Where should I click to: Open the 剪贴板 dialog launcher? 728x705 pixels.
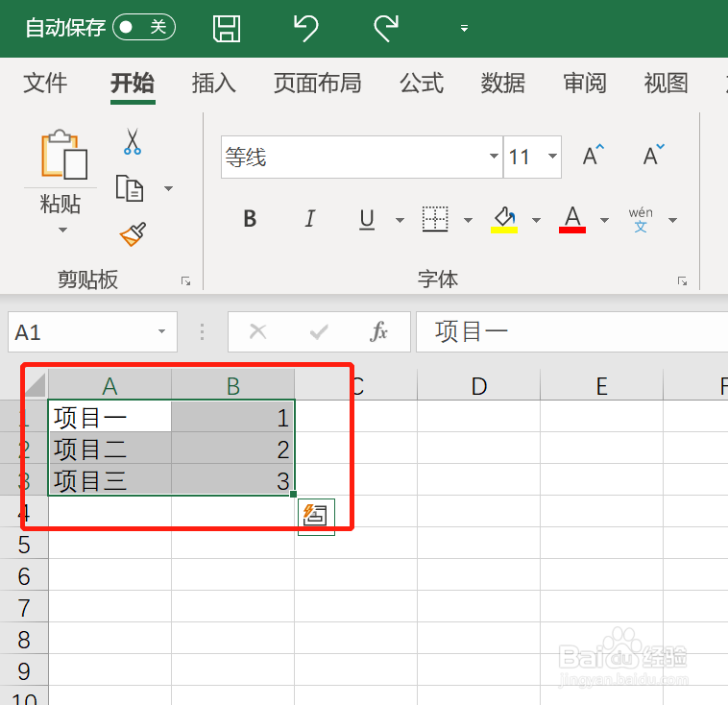pos(185,281)
